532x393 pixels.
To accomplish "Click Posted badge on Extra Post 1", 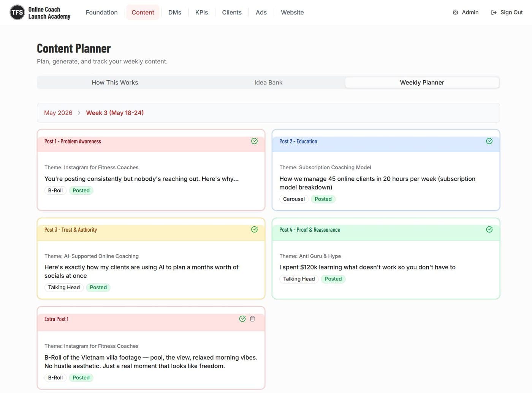I will 81,378.
